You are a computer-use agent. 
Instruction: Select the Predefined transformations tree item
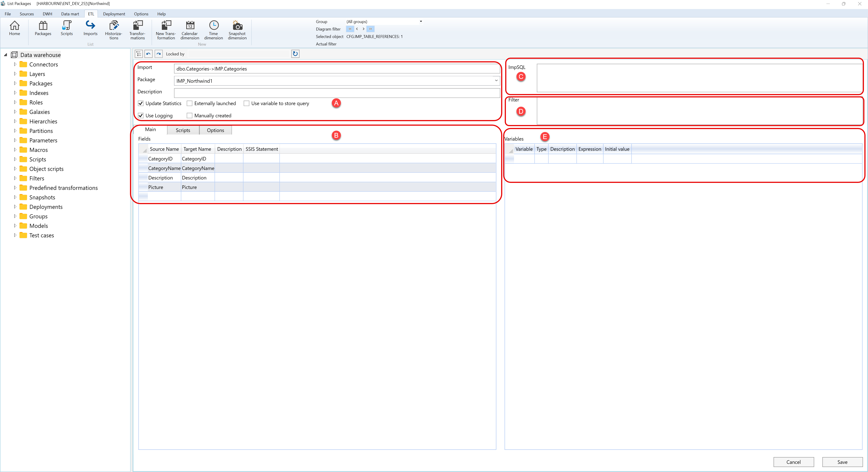click(x=63, y=188)
